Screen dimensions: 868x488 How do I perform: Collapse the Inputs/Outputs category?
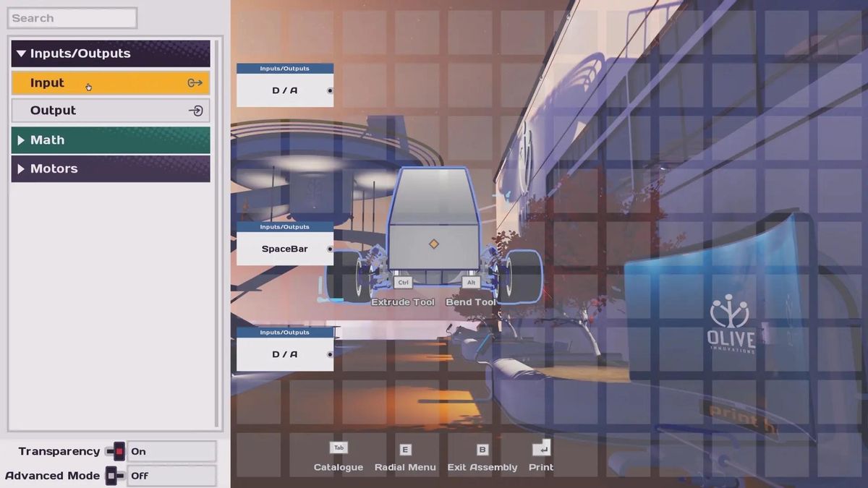coord(21,53)
